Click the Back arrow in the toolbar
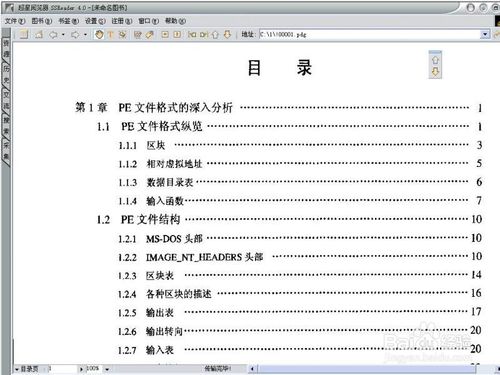500x375 pixels. [53, 34]
